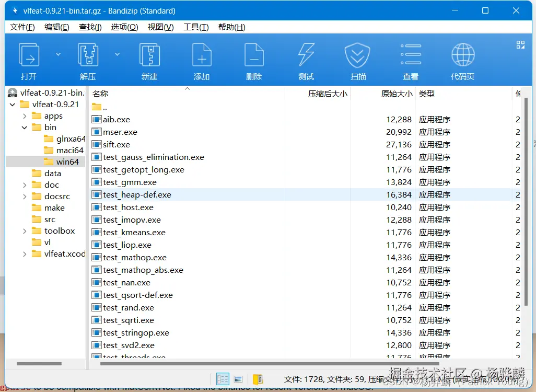
Task: Click the 解压 (Extract) toolbar icon
Action: [x=88, y=55]
